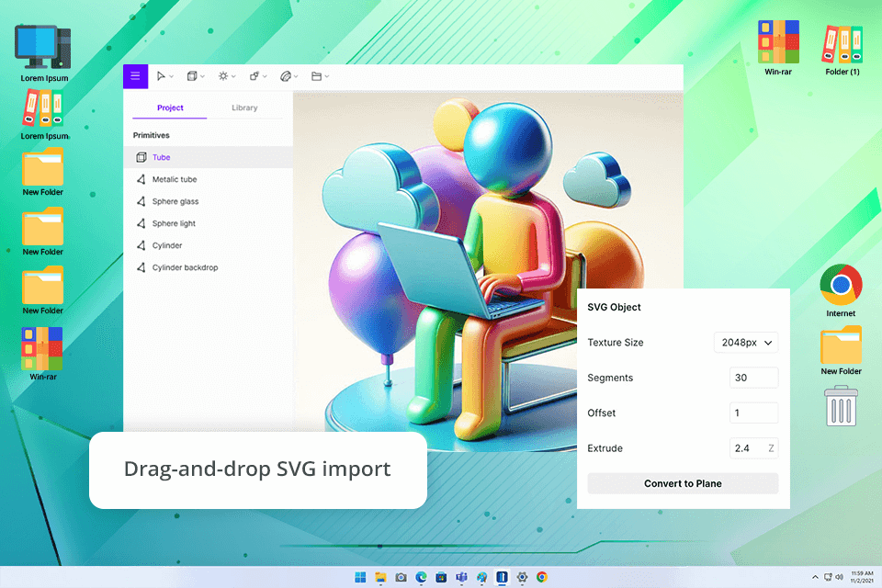Select the Tube primitive row
This screenshot has height=588, width=882.
pyautogui.click(x=209, y=157)
